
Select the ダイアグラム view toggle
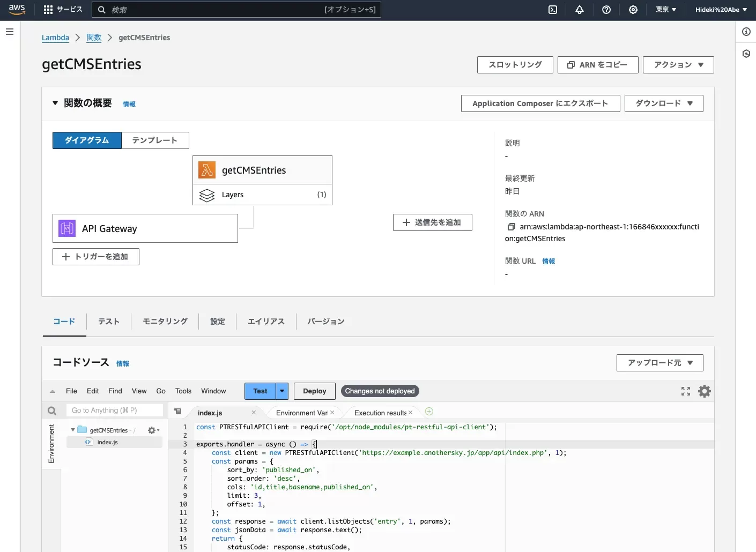pos(87,140)
